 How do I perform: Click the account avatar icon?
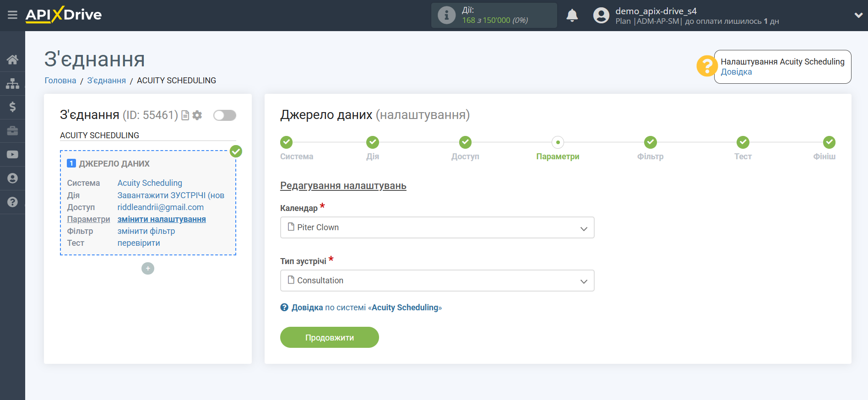[x=601, y=15]
